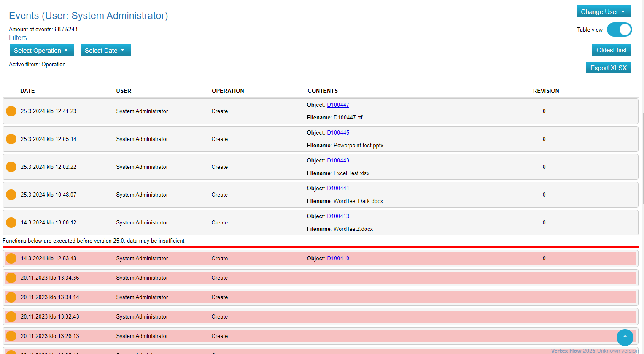The width and height of the screenshot is (644, 354).
Task: Click orange circle beside 25.3.2024 klo 10.48.07
Action: point(11,195)
